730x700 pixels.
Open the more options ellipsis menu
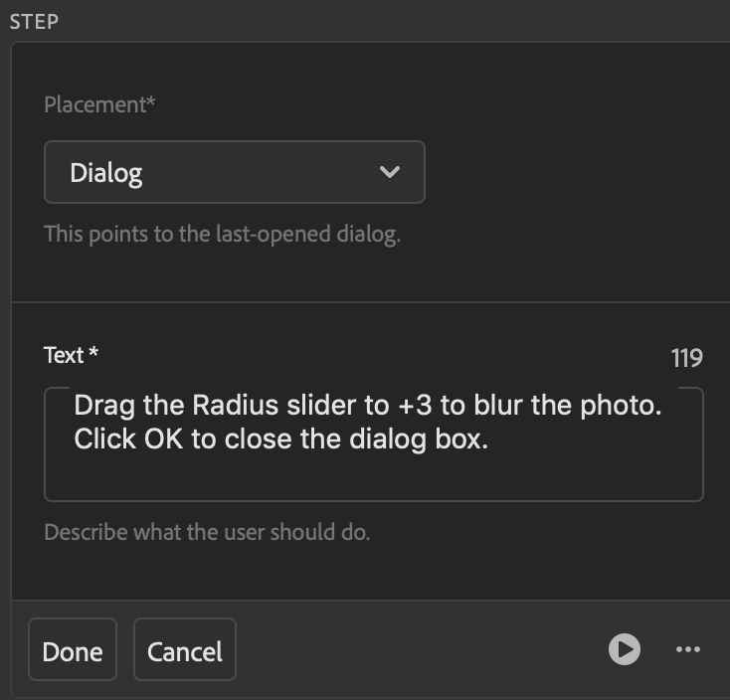coord(688,649)
